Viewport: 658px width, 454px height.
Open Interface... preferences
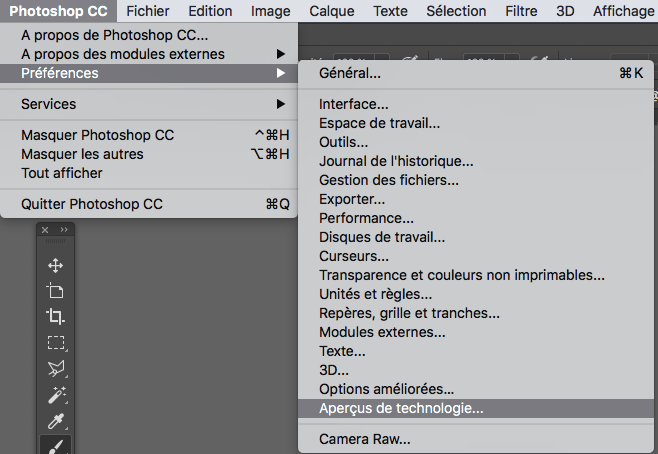[476, 104]
